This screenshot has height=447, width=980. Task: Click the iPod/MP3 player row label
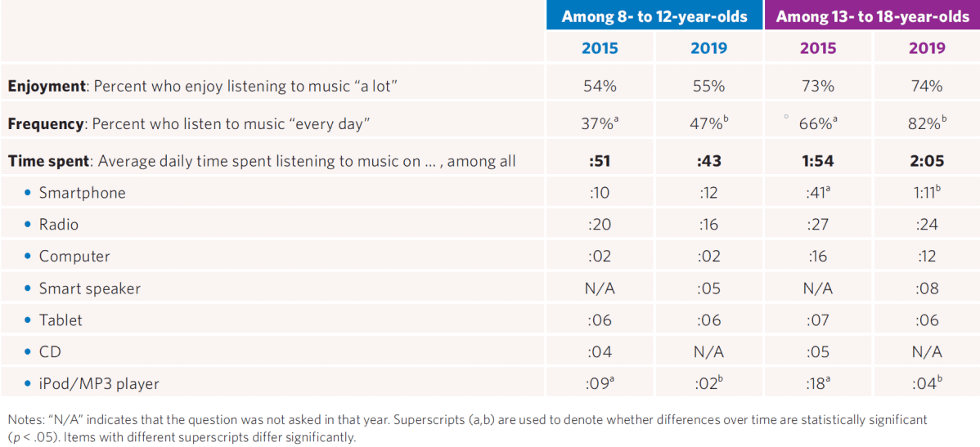99,384
